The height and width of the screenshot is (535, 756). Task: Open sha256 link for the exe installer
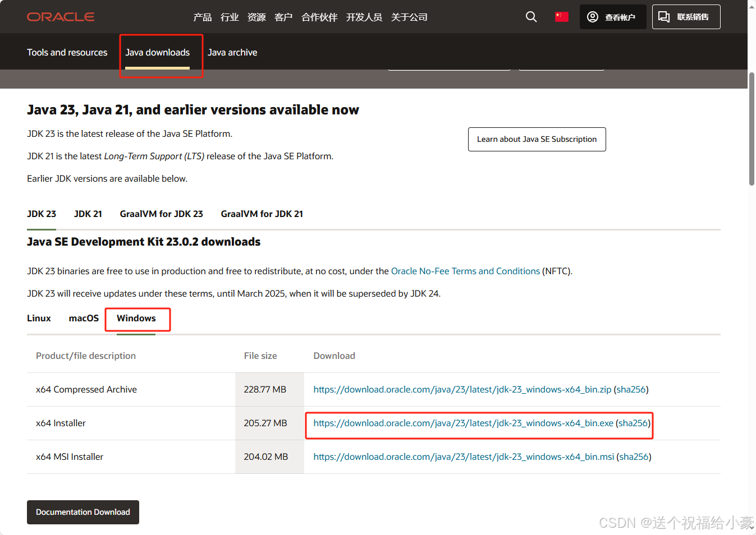click(x=634, y=423)
